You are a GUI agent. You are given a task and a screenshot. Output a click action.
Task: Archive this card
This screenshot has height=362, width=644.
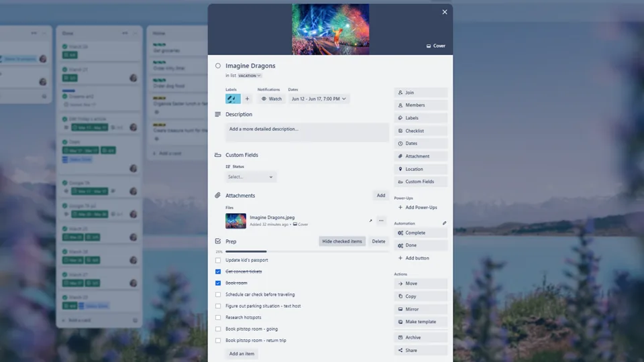421,337
